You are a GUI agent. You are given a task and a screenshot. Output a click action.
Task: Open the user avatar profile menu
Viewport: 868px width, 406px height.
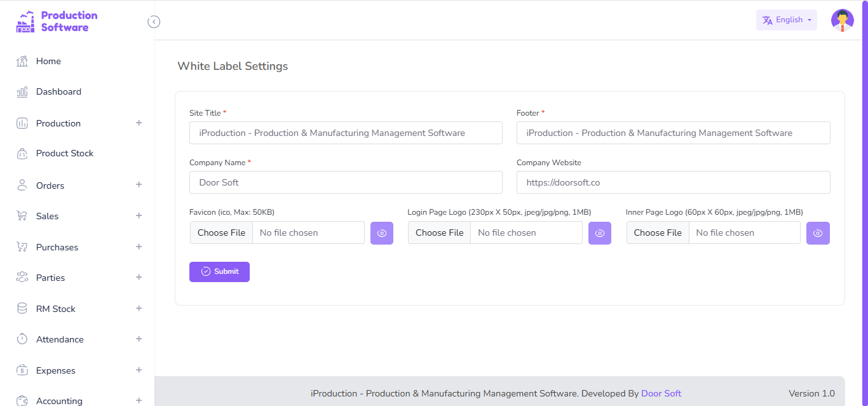842,20
